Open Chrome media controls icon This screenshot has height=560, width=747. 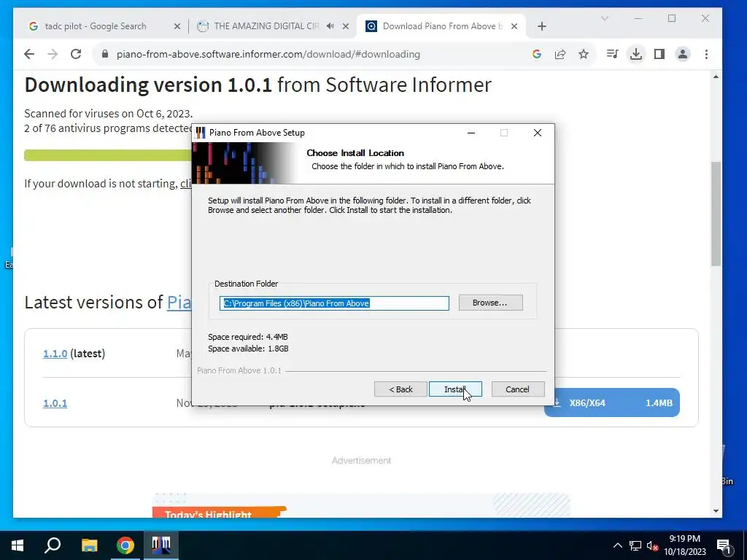point(613,54)
